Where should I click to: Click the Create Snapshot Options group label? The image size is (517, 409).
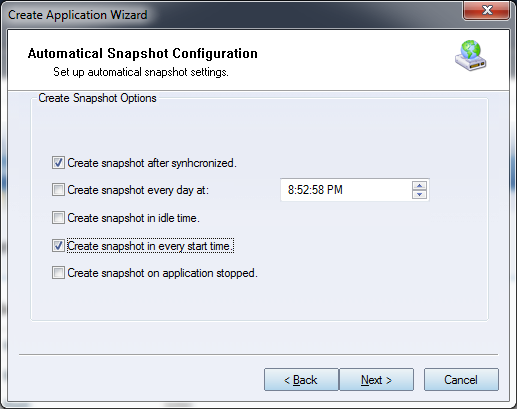pyautogui.click(x=97, y=98)
